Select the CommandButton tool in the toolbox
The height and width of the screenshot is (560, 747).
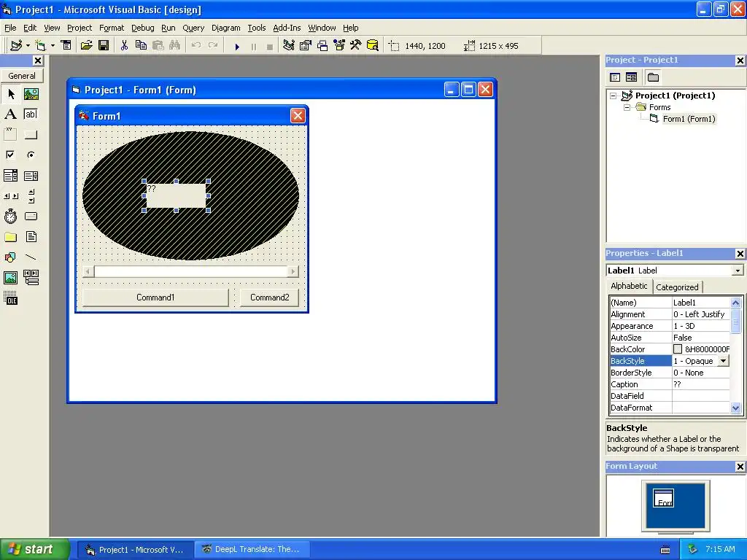click(x=31, y=135)
